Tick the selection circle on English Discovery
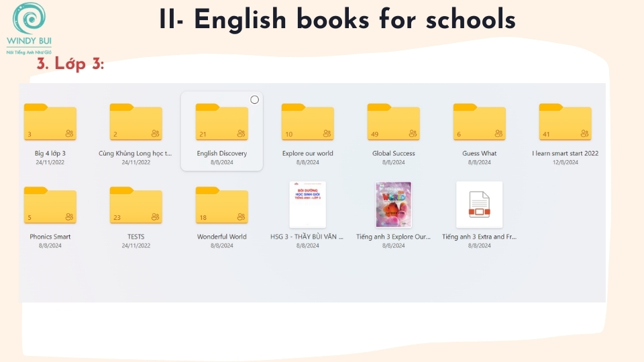644x362 pixels. [254, 100]
